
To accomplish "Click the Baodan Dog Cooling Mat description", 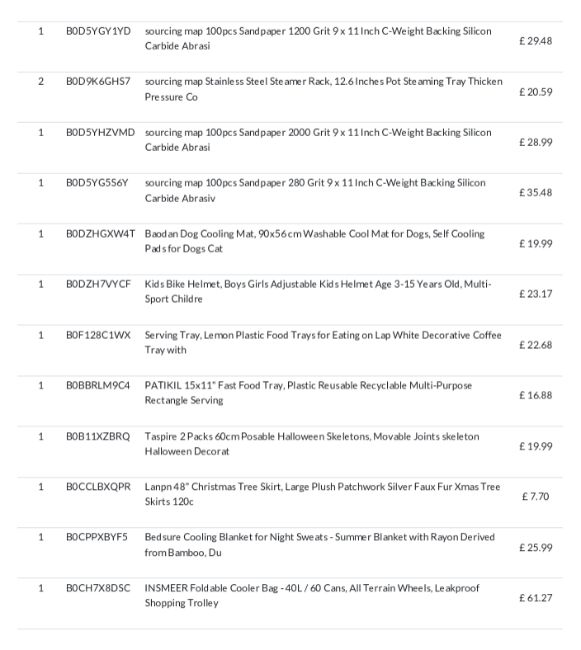I will [x=315, y=241].
